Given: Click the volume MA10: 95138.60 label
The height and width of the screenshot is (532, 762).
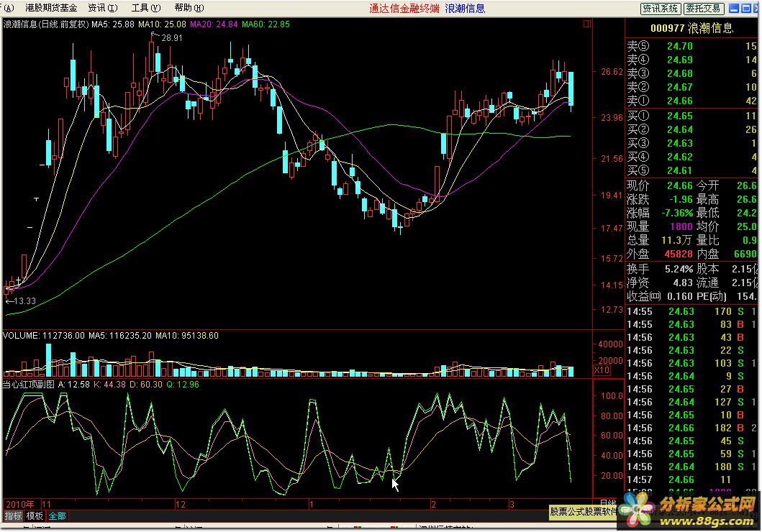Looking at the screenshot, I should (x=186, y=336).
